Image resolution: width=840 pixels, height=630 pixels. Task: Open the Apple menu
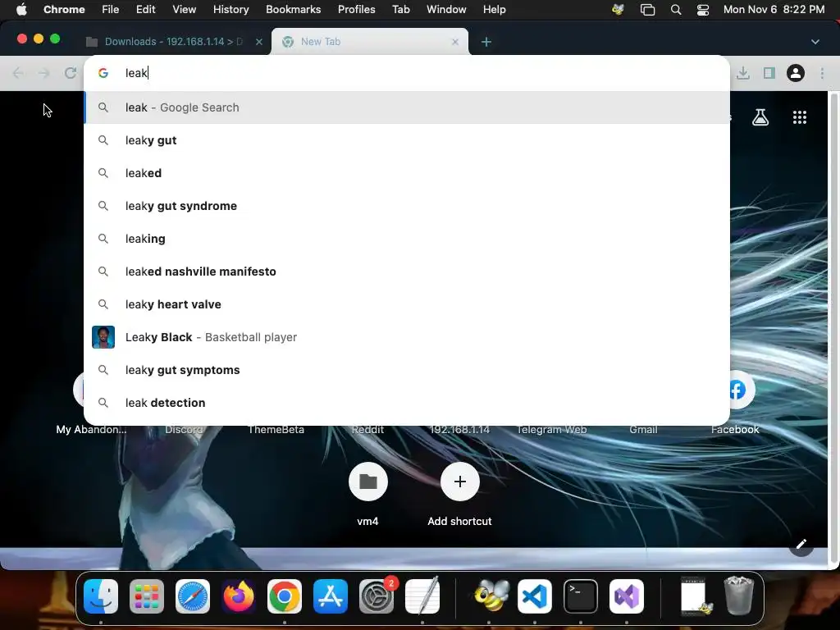[x=21, y=10]
